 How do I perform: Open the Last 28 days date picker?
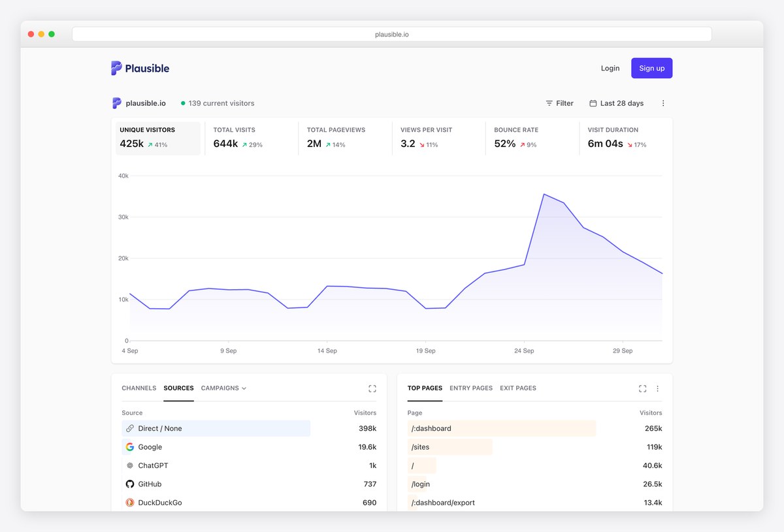(x=617, y=103)
